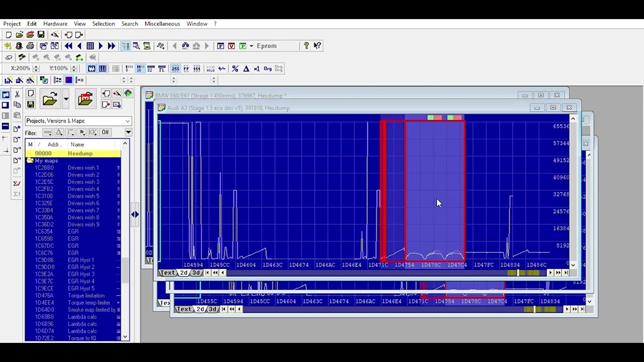
Task: Toggle the plus/minus sign mode
Action: point(221,68)
